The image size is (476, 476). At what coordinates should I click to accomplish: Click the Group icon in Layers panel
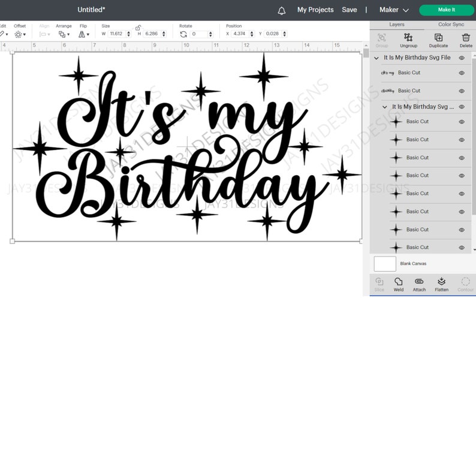(x=382, y=37)
